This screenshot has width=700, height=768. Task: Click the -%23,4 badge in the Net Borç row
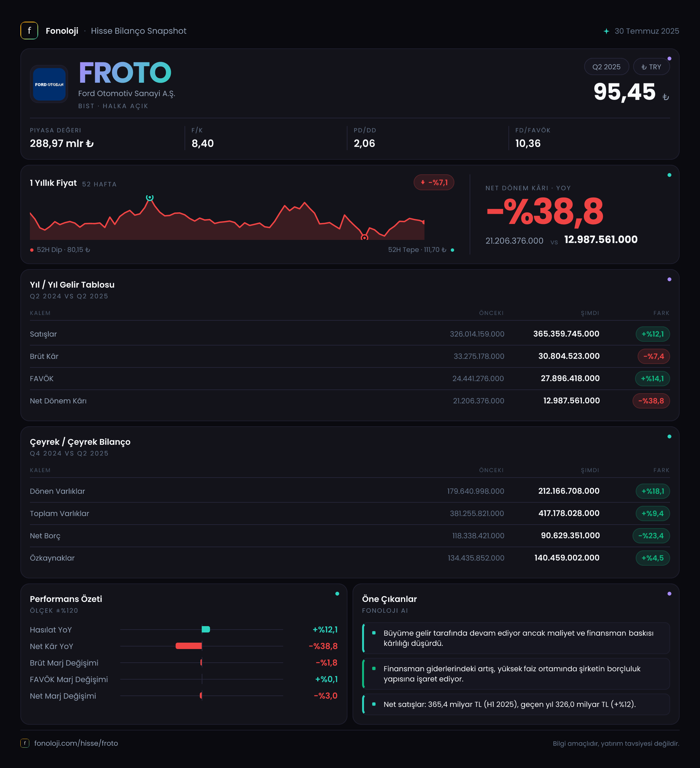651,536
